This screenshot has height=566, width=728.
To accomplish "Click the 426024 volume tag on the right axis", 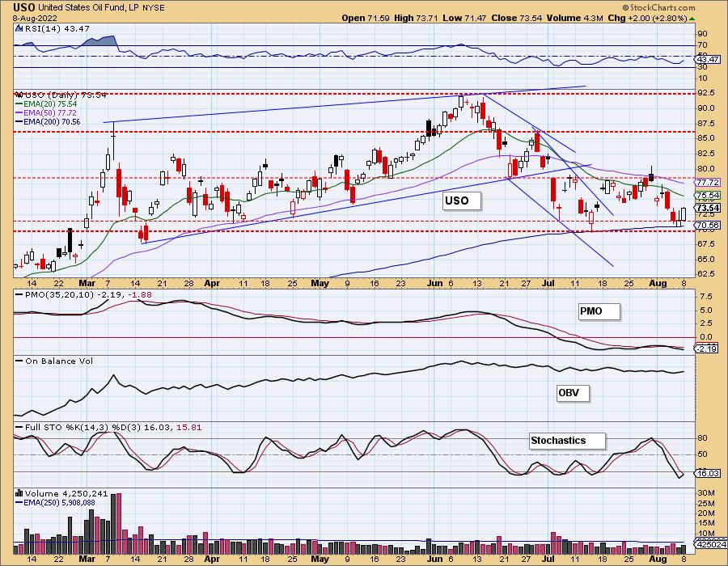I will (x=709, y=543).
